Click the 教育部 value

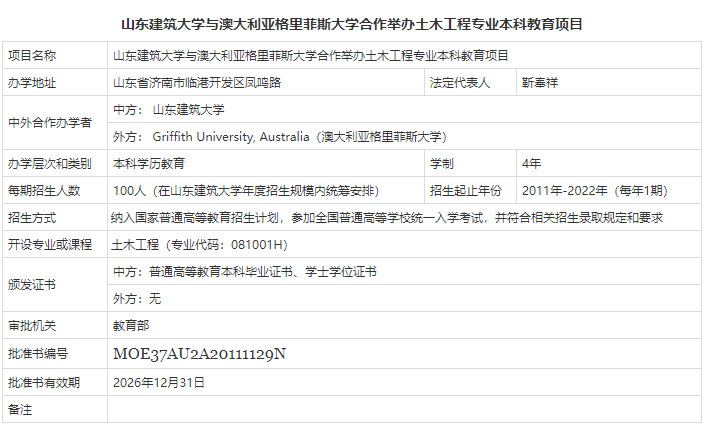pos(131,326)
